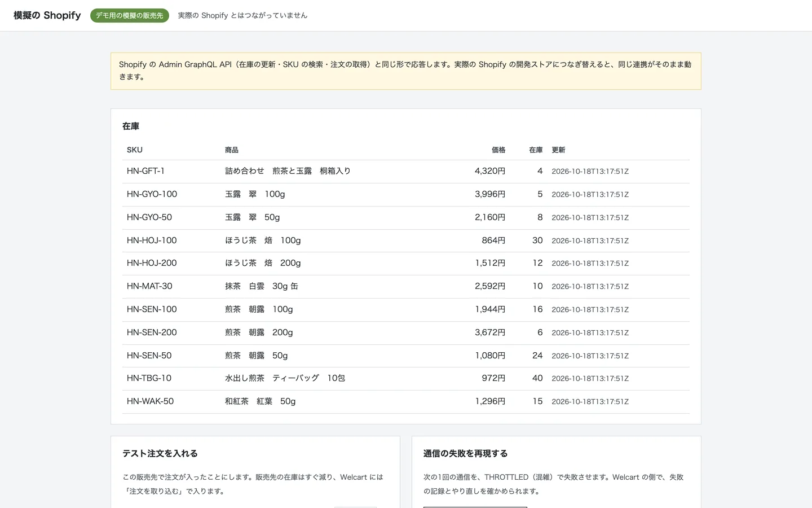812x508 pixels.
Task: Click the price 3,996円
Action: (490, 194)
